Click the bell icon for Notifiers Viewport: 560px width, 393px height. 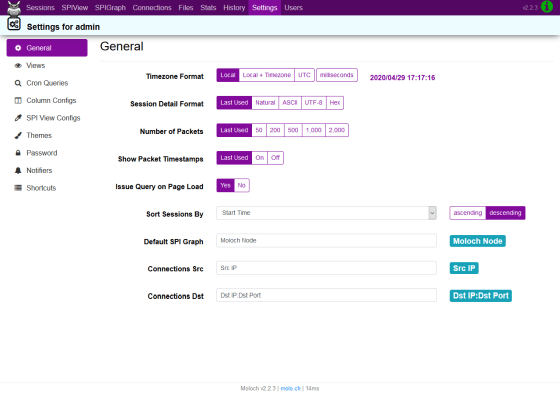point(18,170)
